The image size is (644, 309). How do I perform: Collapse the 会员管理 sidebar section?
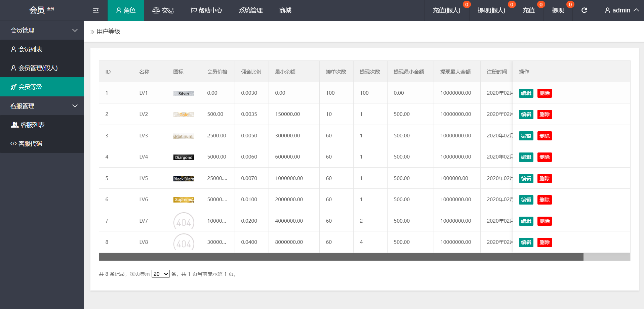pyautogui.click(x=42, y=30)
